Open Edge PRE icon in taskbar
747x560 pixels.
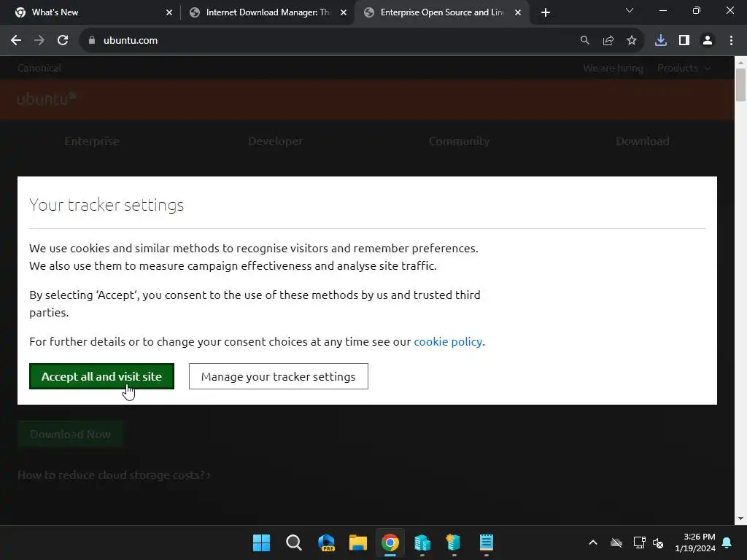pos(326,542)
